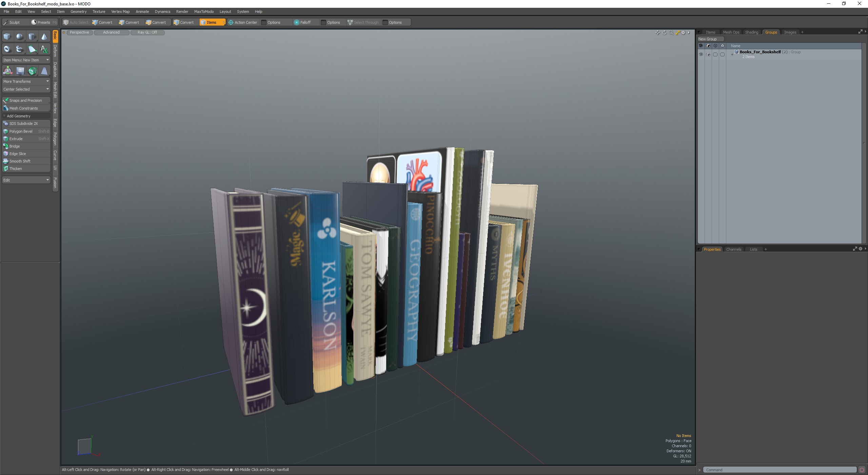Select the Polygon Bevel tool
Screen dimensions: 868x475
26,131
